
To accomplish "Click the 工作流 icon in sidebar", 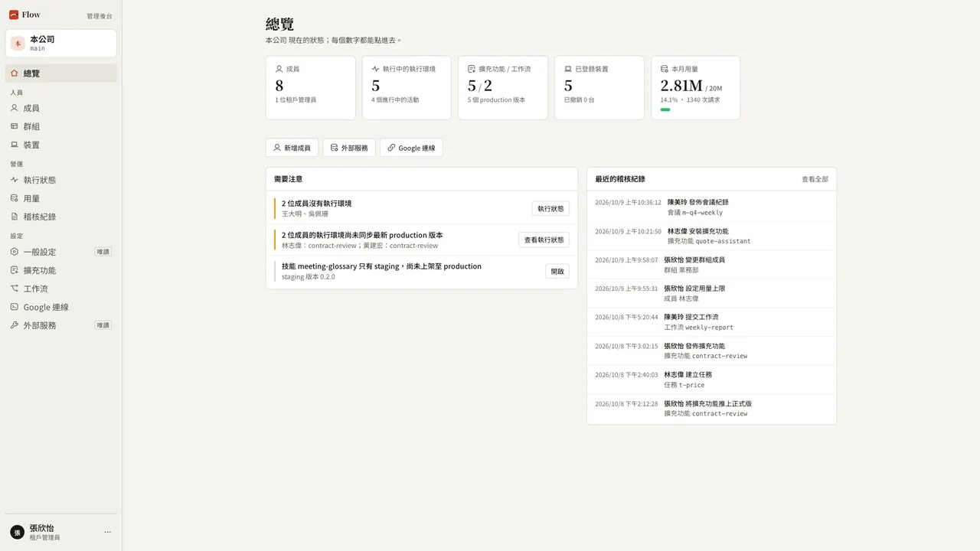I will pos(15,289).
